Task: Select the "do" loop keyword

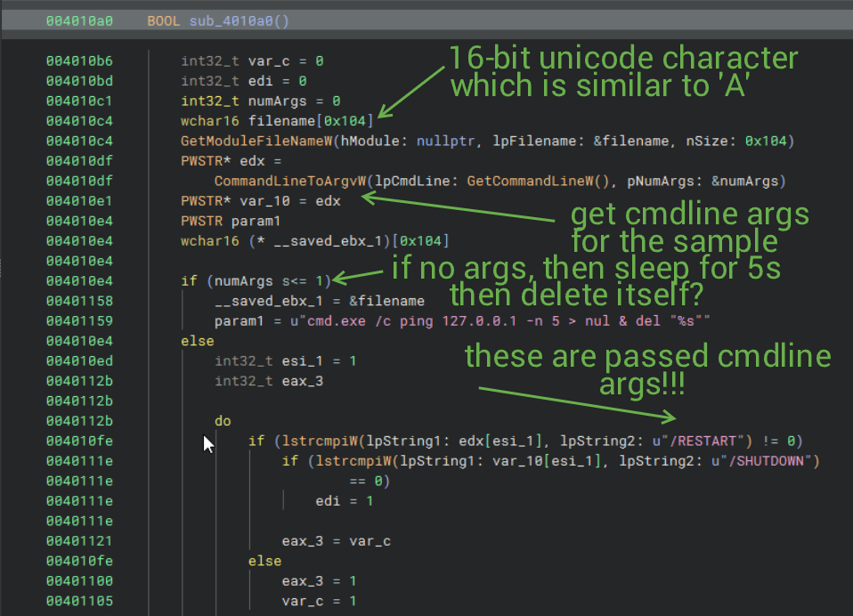Action: (223, 420)
